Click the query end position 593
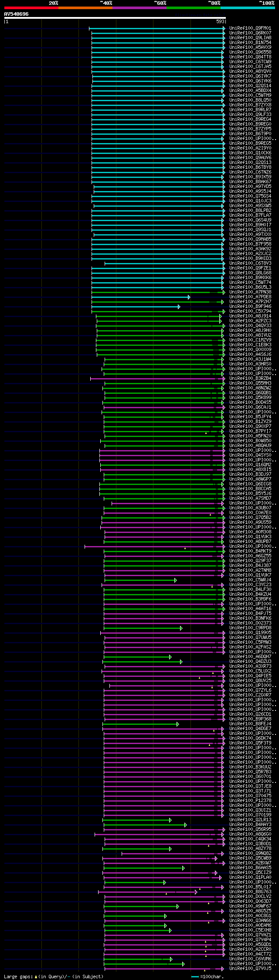279x980 pixels. pos(221,21)
